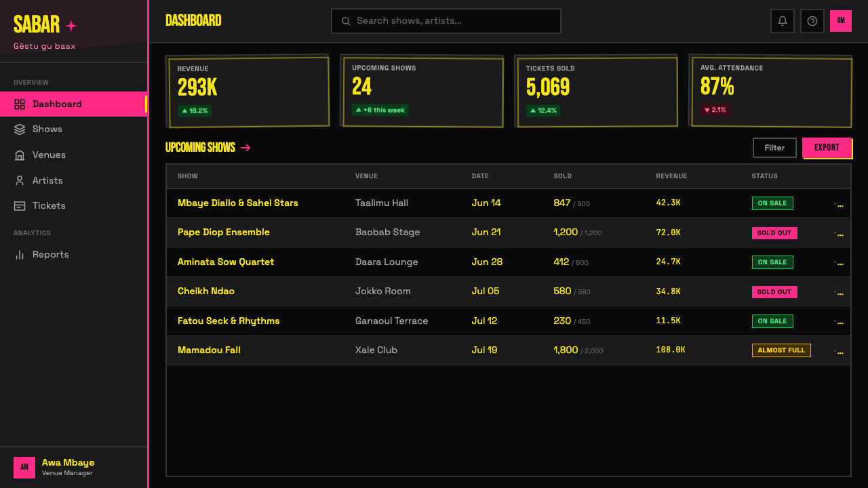868x488 pixels.
Task: Click the Almost Full status badge
Action: pyautogui.click(x=781, y=350)
